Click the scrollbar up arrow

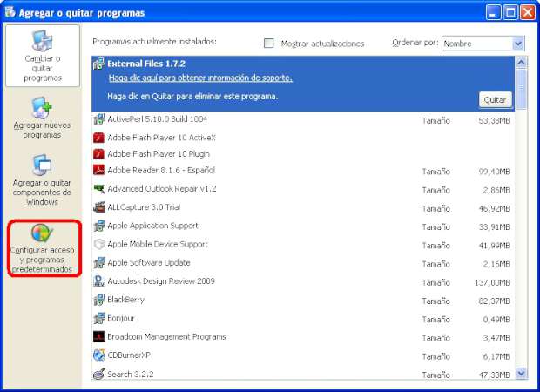(x=522, y=63)
